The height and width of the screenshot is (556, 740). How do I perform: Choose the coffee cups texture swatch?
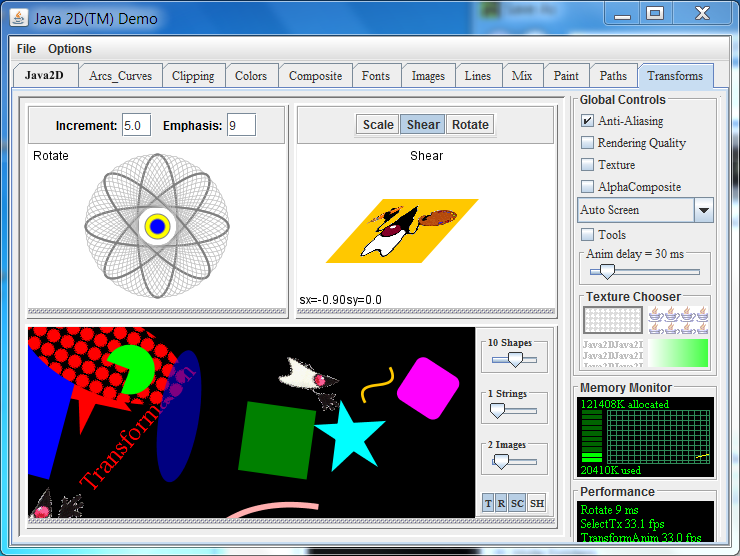tap(678, 320)
